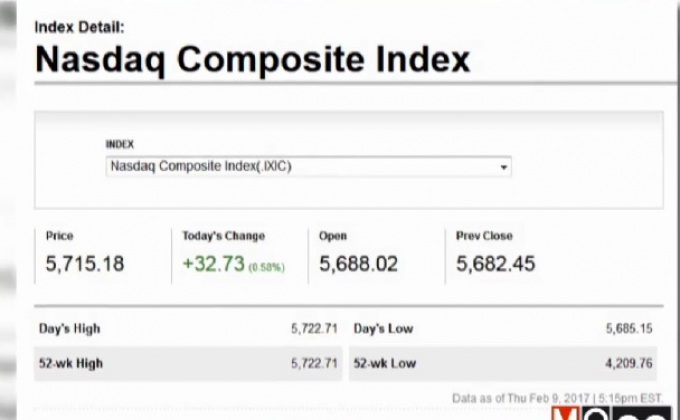
Task: Click the data timestamp text
Action: tap(557, 397)
